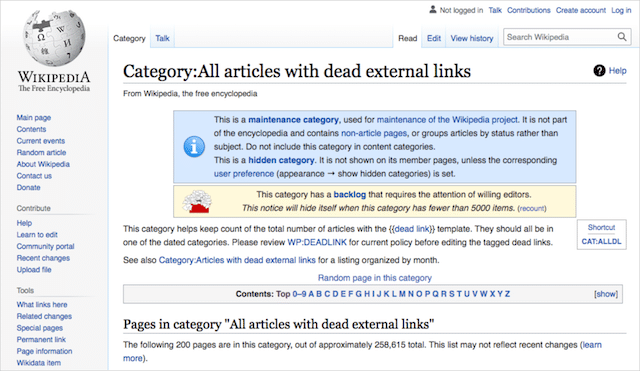Expand the contents with the show toggle
Screen dimensions: 640x371
tap(606, 294)
